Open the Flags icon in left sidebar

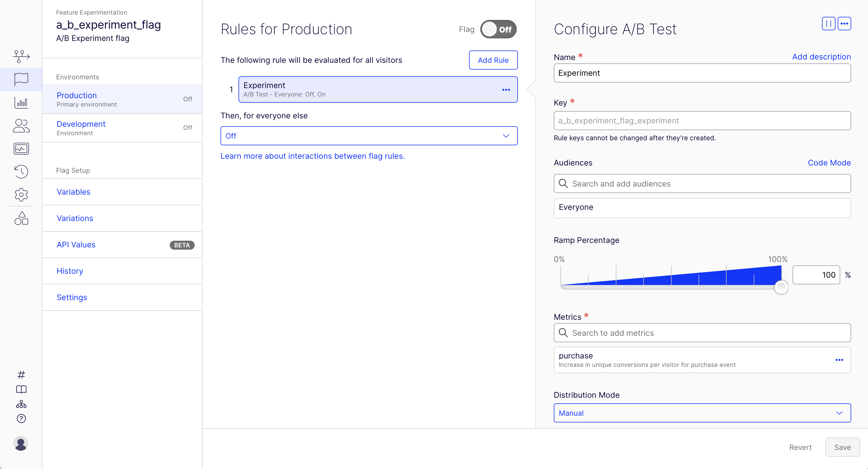(x=21, y=79)
